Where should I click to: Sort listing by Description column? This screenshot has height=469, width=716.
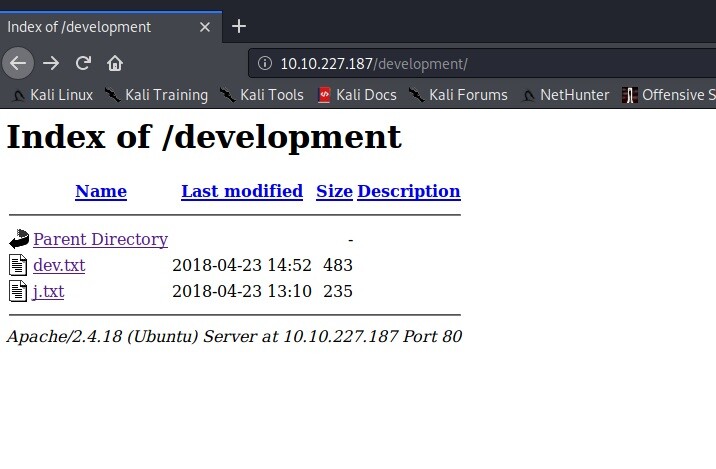tap(408, 191)
